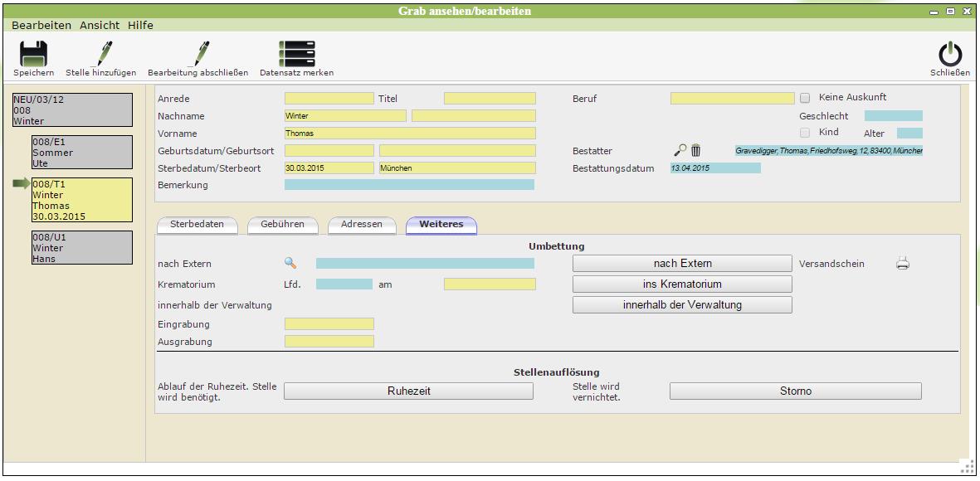Screen dimensions: 980x481
Task: Click the nach Extern magnifier icon
Action: click(290, 263)
